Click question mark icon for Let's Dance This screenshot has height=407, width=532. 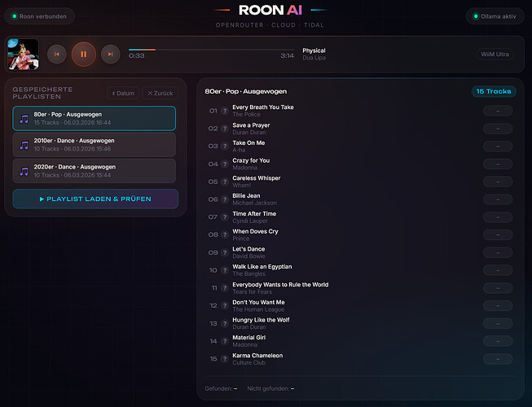pyautogui.click(x=225, y=252)
